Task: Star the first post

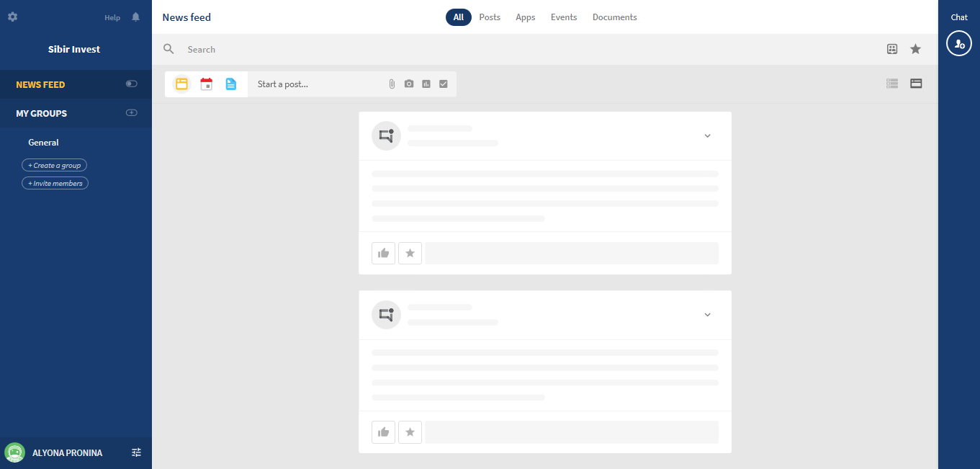Action: [x=410, y=253]
